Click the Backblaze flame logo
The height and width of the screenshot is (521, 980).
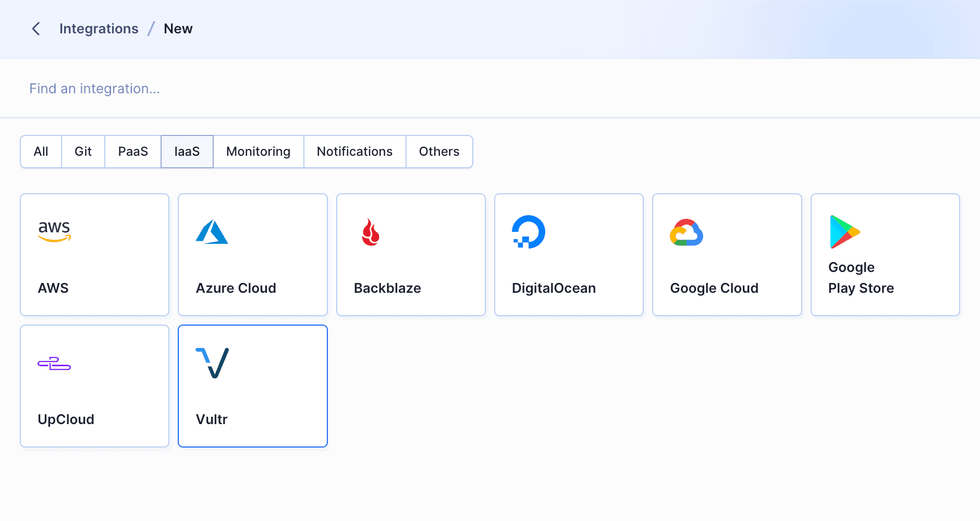[x=371, y=232]
